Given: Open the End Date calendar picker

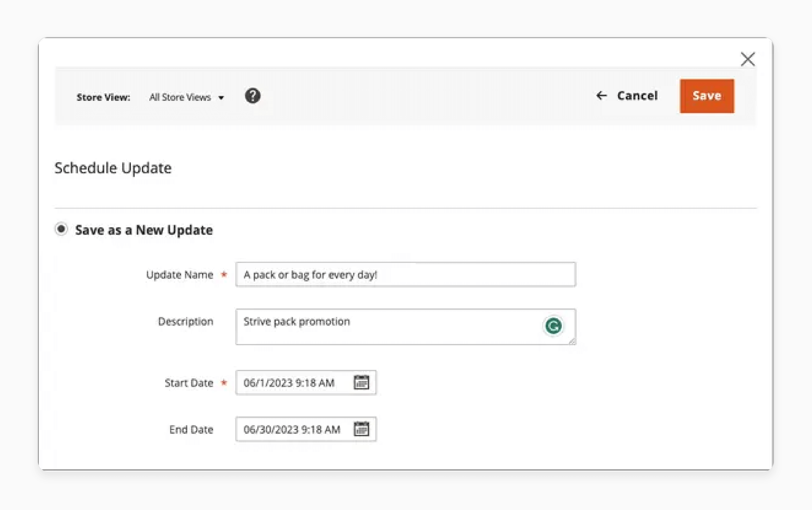Looking at the screenshot, I should [x=361, y=429].
